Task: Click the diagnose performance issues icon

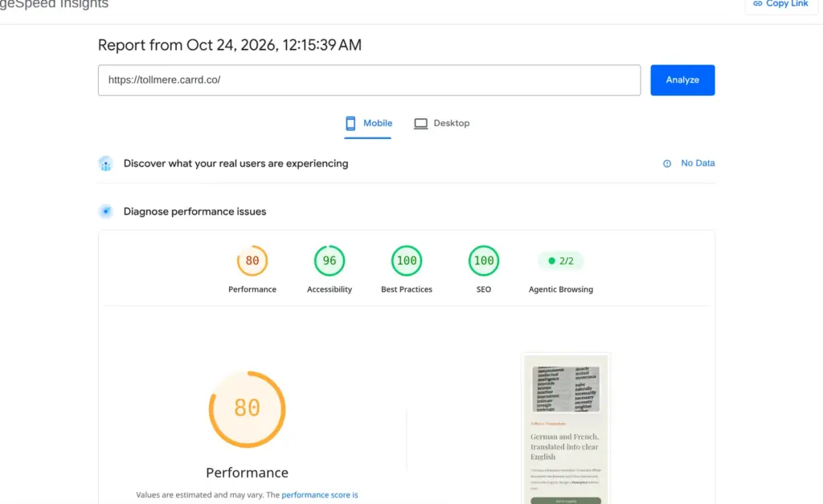Action: pos(105,211)
